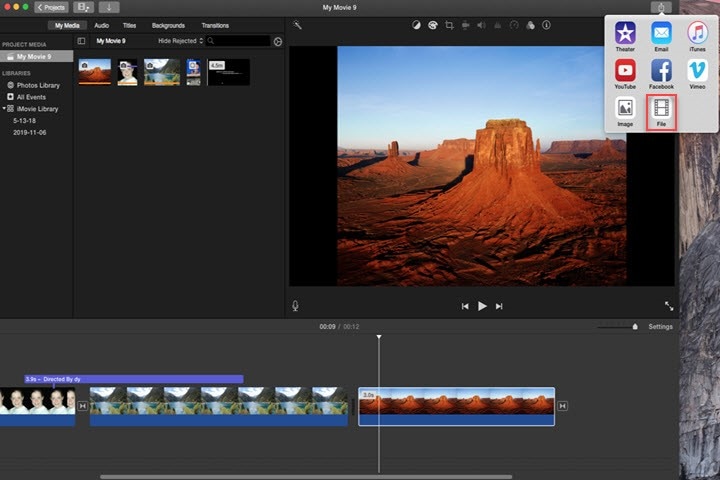This screenshot has width=720, height=480.
Task: Toggle voiceover microphone recording
Action: 295,306
